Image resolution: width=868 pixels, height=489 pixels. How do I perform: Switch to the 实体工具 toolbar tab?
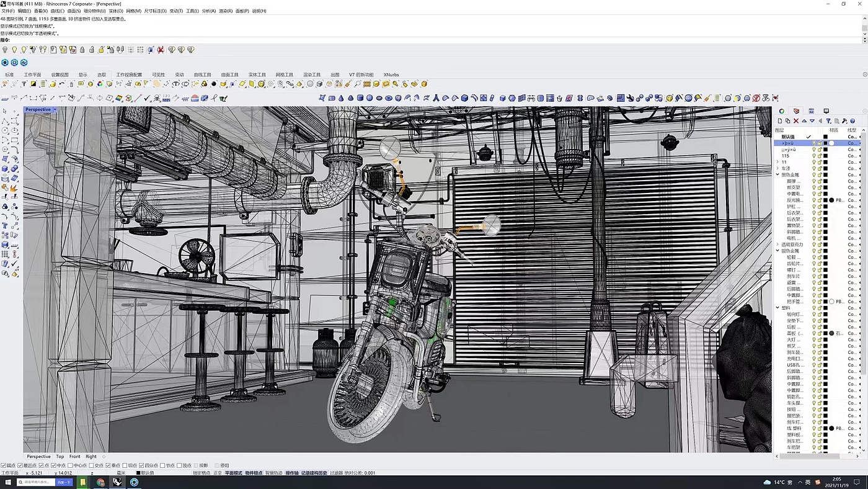(x=257, y=74)
